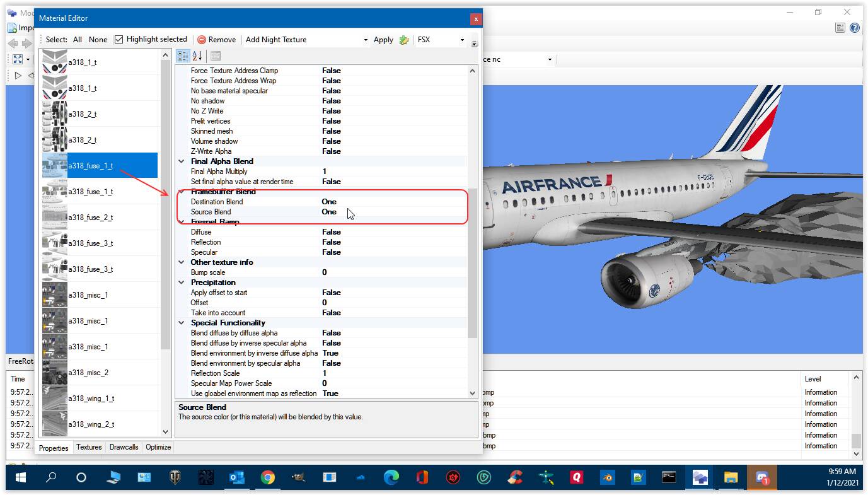The height and width of the screenshot is (495, 868).
Task: Collapse the Final Alpha Blend category
Action: click(x=182, y=161)
